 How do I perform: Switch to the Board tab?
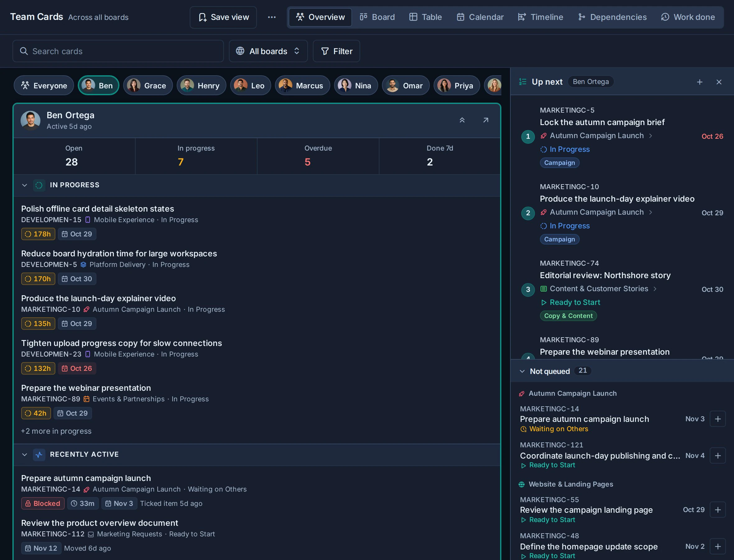[377, 17]
